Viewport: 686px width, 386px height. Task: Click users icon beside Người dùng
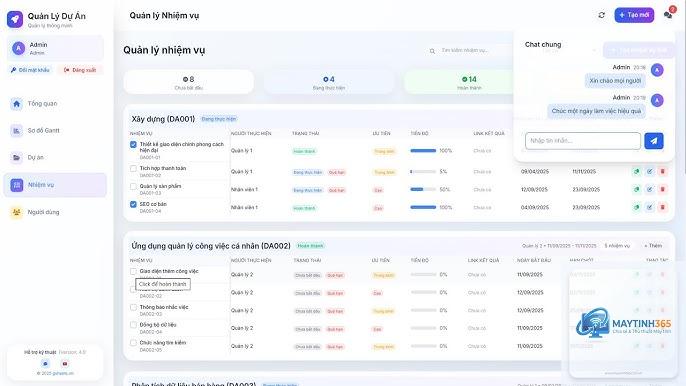click(17, 212)
